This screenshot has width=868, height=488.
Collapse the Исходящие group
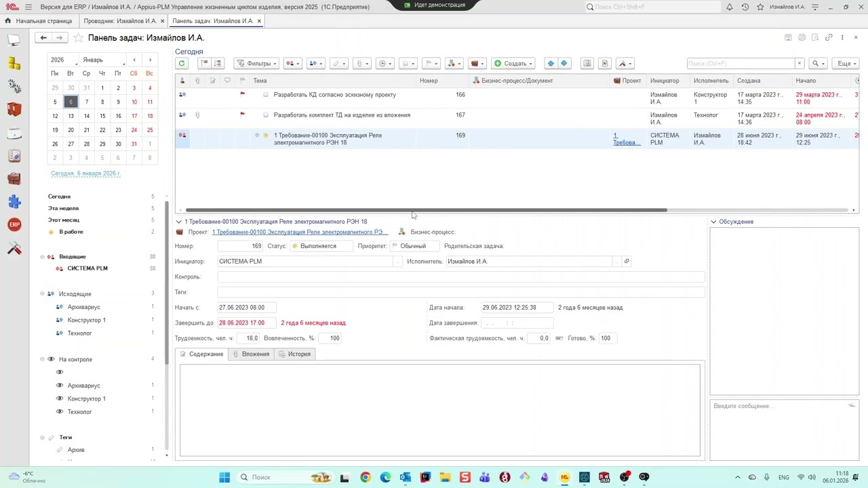(x=42, y=293)
